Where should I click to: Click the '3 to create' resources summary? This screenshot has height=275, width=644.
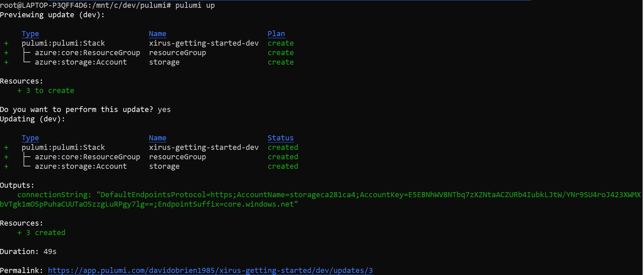coord(46,91)
